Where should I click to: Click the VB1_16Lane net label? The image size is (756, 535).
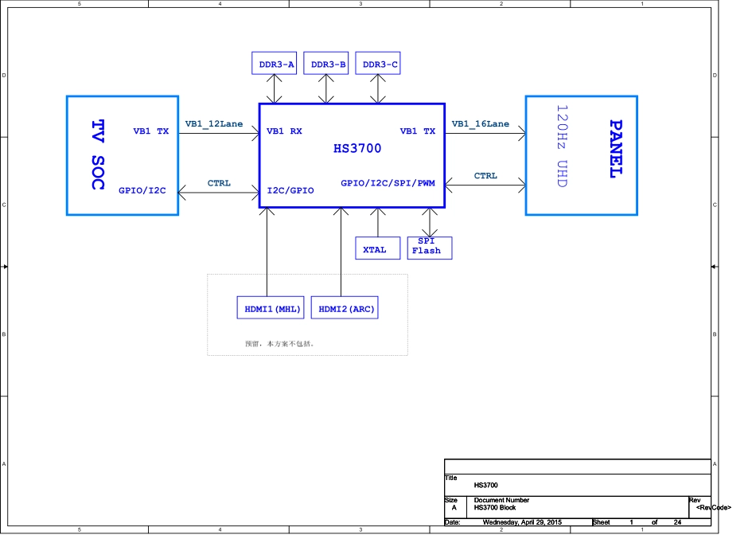[x=481, y=124]
